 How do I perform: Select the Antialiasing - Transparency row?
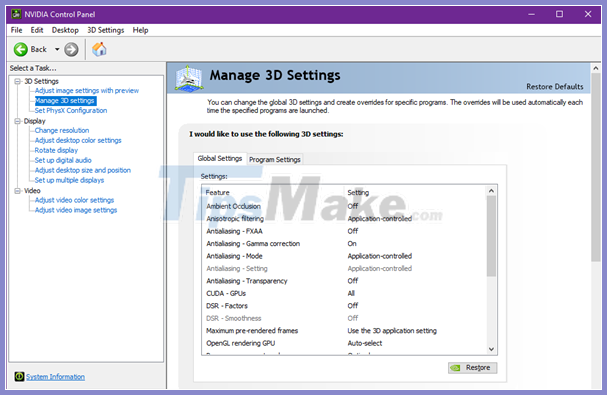344,281
